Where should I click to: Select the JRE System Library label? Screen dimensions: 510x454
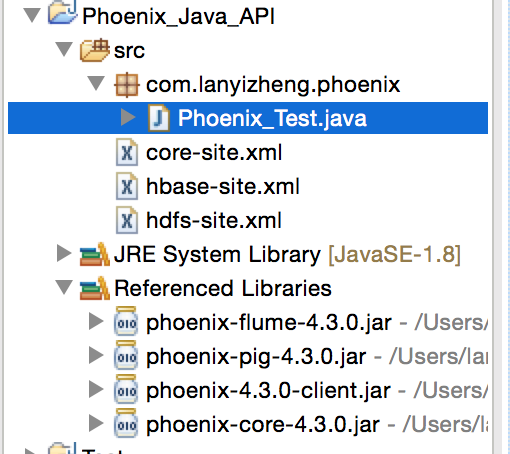[217, 255]
